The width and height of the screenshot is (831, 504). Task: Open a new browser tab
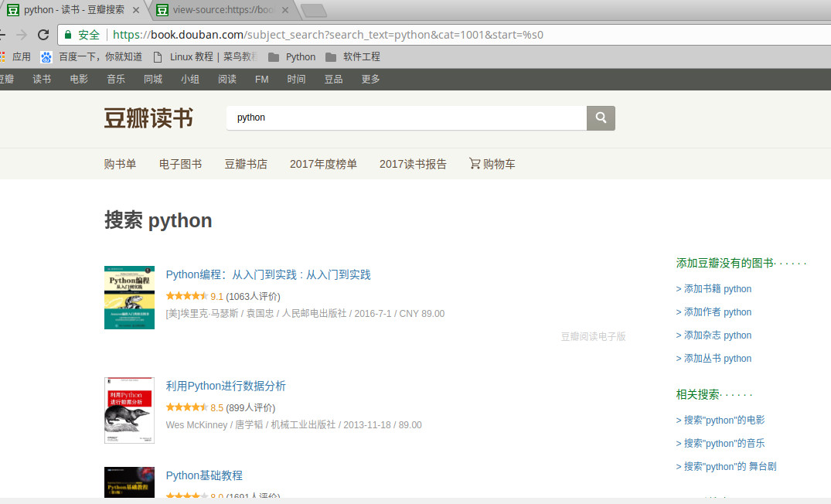point(314,10)
